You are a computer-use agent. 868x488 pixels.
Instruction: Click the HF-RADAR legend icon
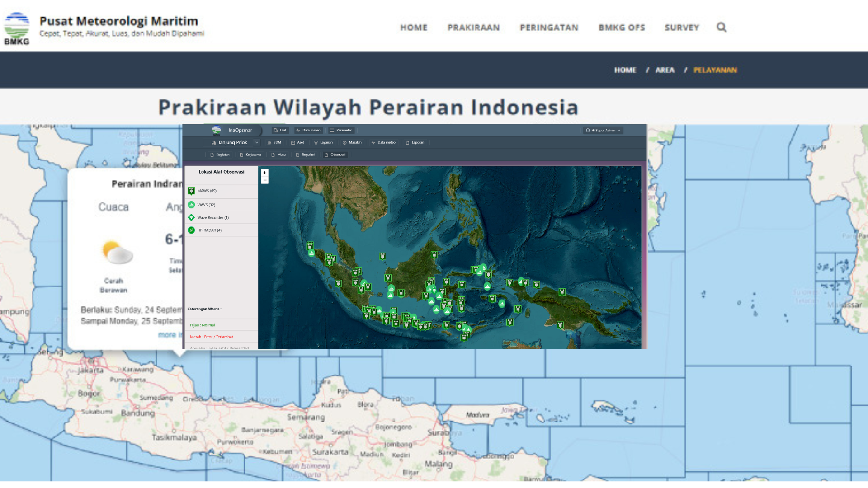tap(191, 230)
